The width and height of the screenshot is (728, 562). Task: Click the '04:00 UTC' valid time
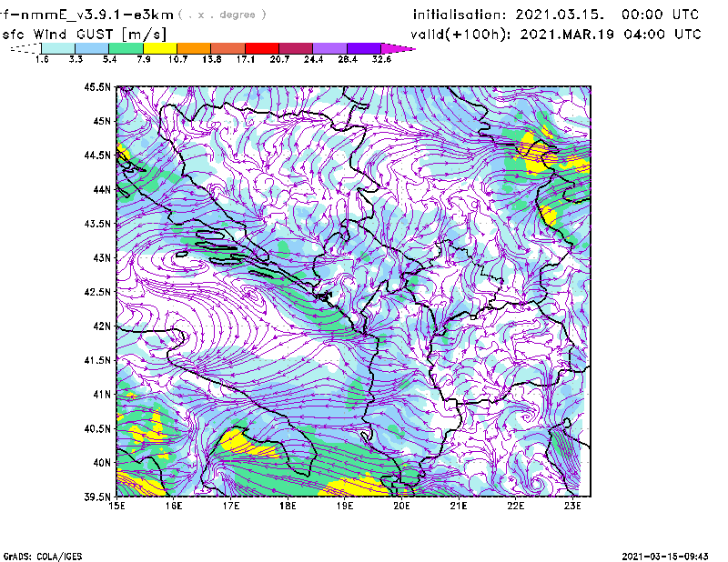coord(662,35)
